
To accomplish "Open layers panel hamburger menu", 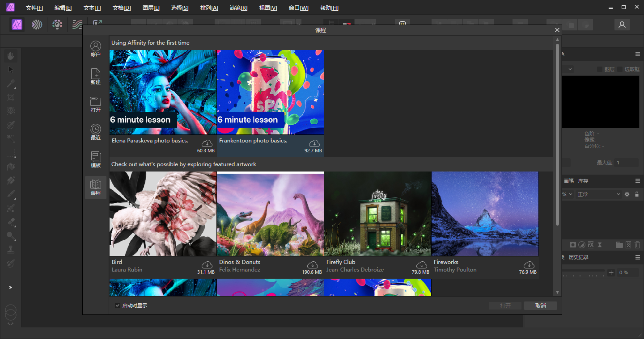I will (637, 181).
